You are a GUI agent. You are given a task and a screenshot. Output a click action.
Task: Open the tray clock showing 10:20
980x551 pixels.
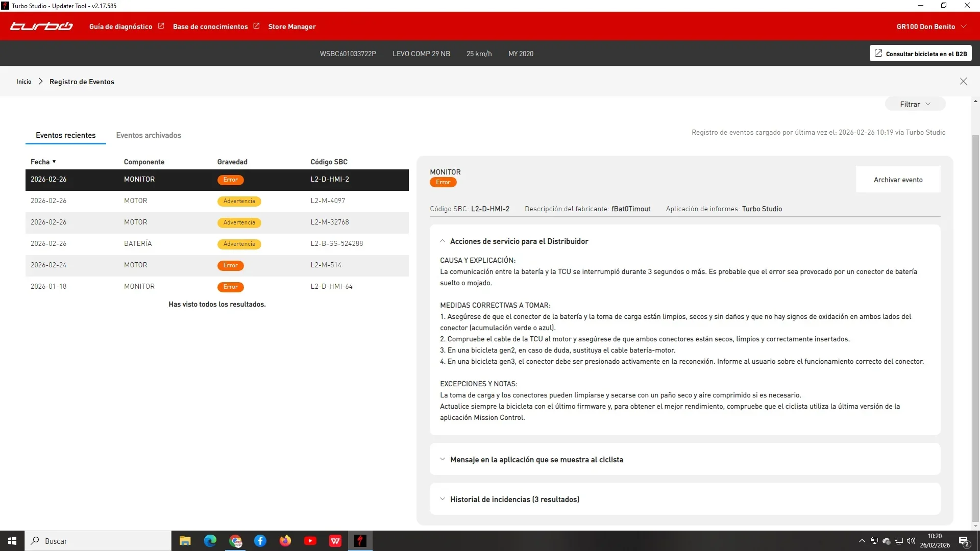pyautogui.click(x=935, y=541)
